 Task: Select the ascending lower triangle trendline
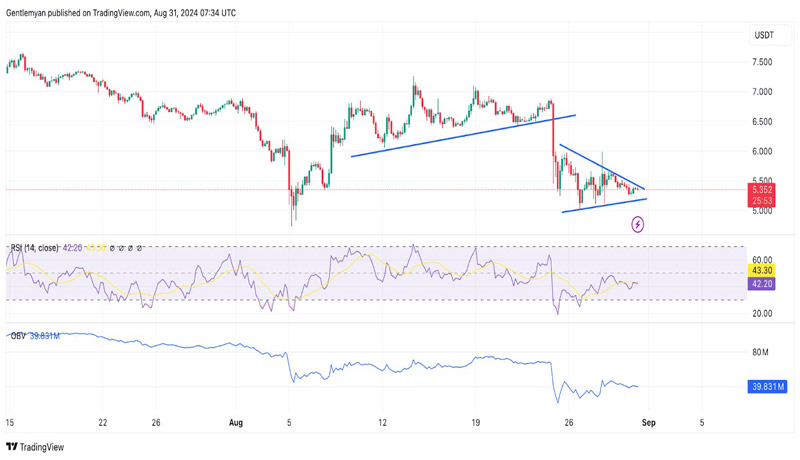[x=604, y=205]
